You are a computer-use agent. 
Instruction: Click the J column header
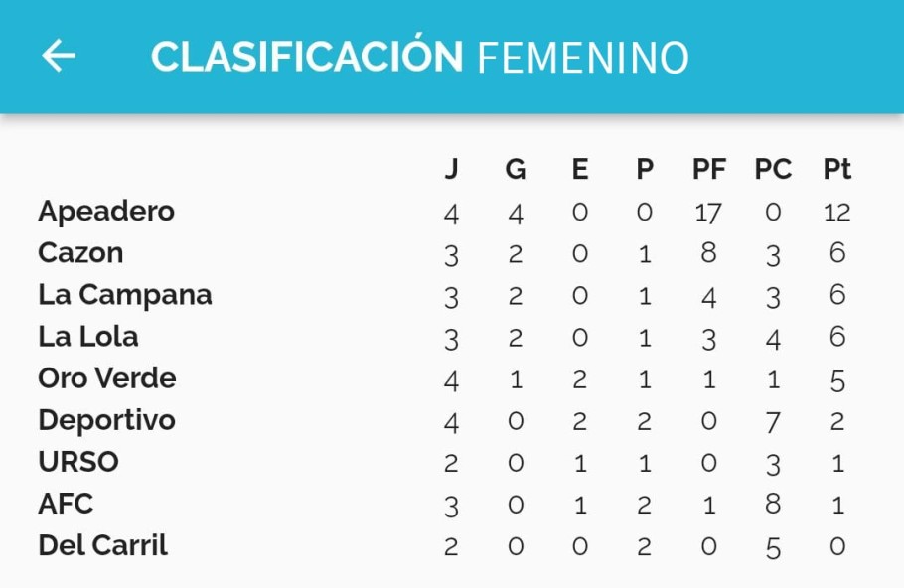pyautogui.click(x=451, y=169)
